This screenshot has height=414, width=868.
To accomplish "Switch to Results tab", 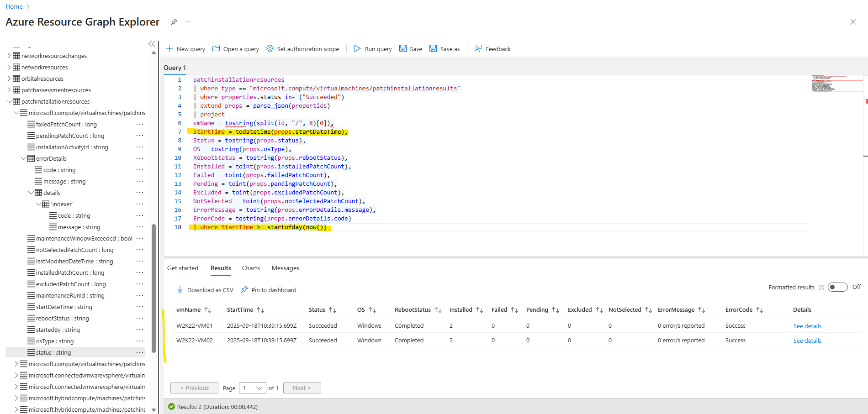I will 221,268.
